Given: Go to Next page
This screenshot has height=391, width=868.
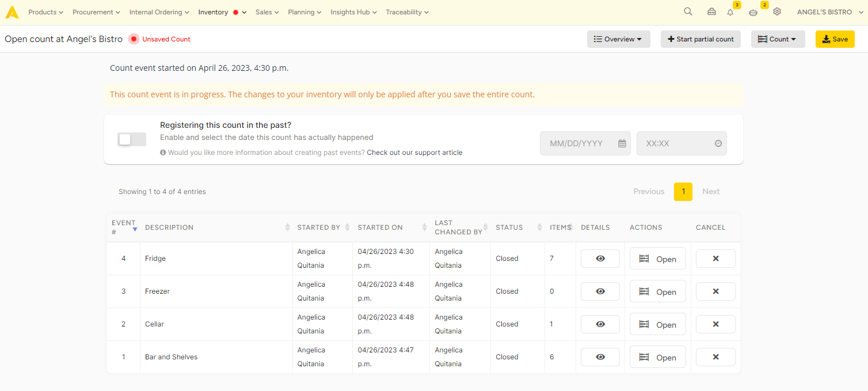Looking at the screenshot, I should 711,192.
